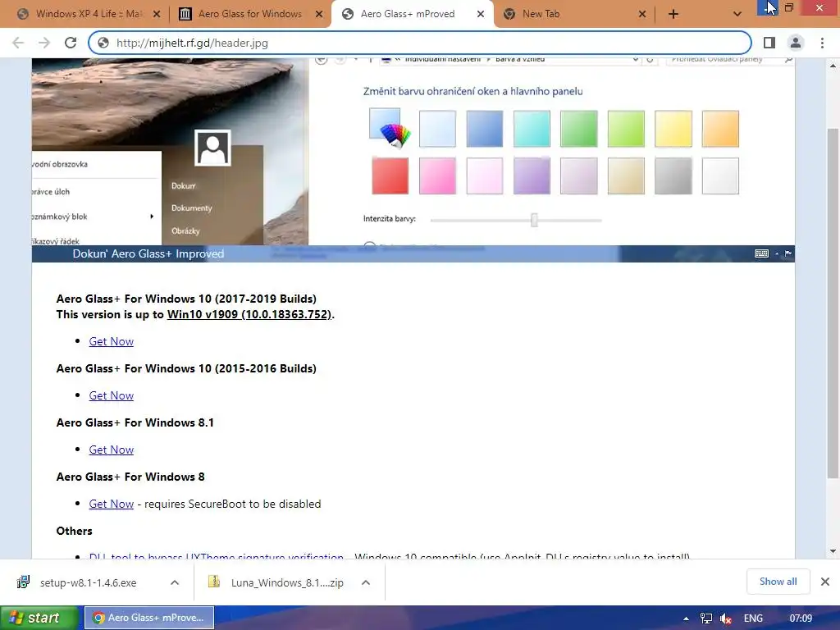Screen dimensions: 840x630
Task: Show hidden system tray icons
Action: (x=686, y=619)
